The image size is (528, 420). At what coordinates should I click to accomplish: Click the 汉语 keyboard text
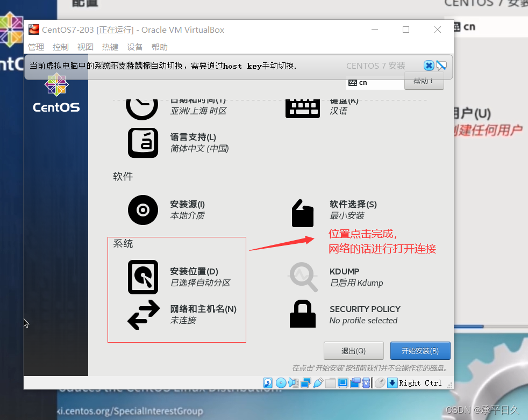pyautogui.click(x=338, y=111)
